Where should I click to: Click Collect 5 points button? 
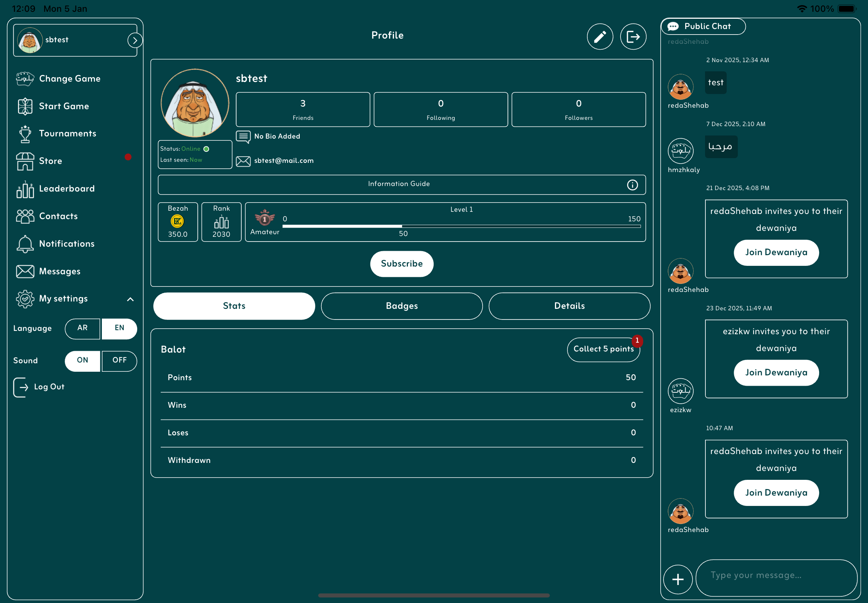coord(603,349)
